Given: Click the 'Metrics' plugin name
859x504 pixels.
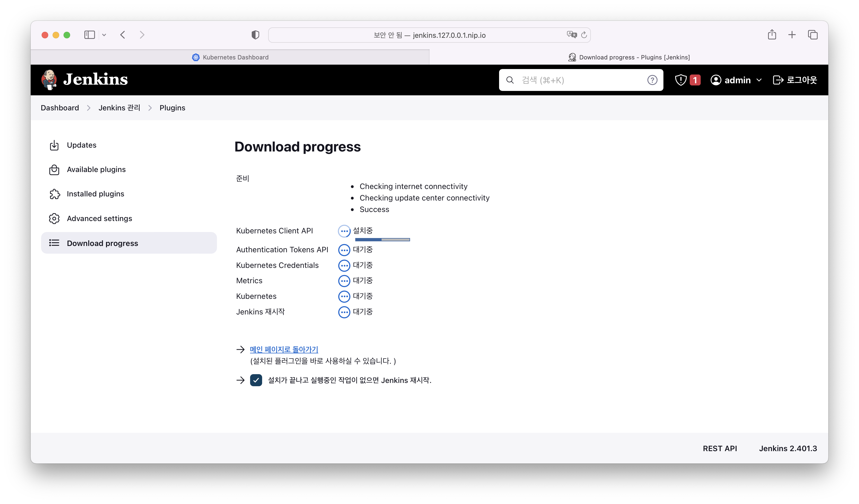Looking at the screenshot, I should tap(249, 281).
